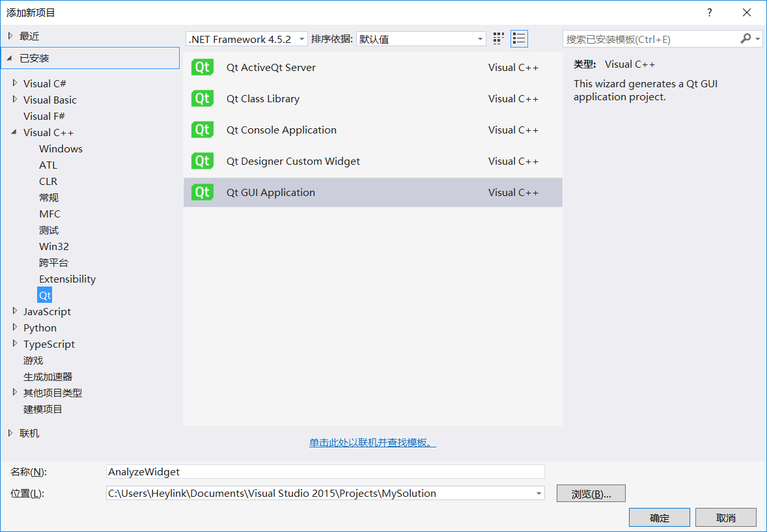767x532 pixels.
Task: Expand the Visual Basic node
Action: [15, 100]
